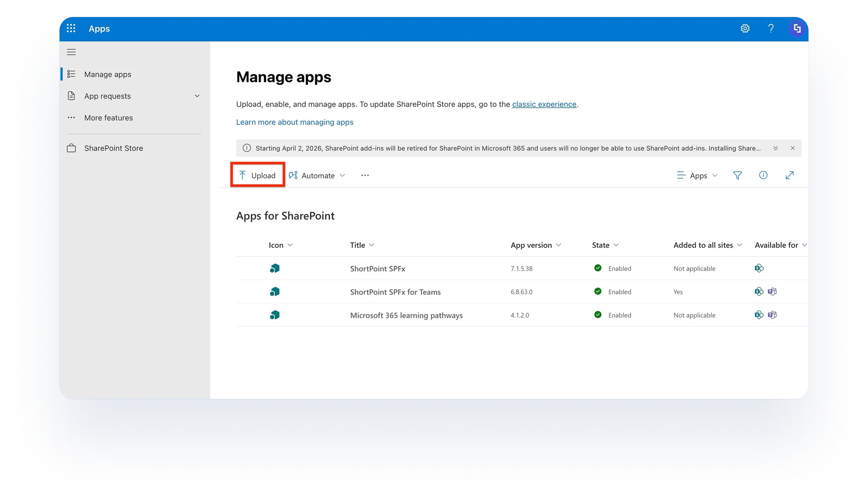Open More features in sidebar
Viewport: 868px width, 501px height.
click(108, 117)
